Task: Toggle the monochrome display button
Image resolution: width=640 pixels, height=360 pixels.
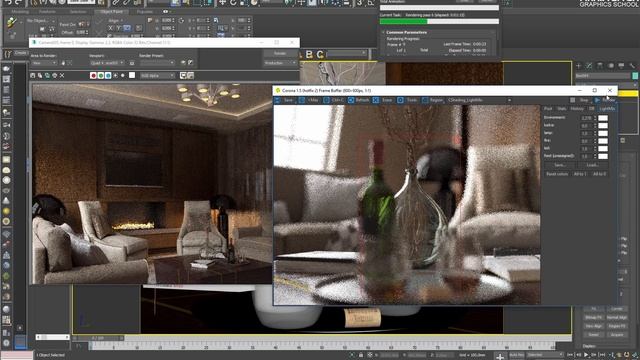Action: tap(122, 76)
